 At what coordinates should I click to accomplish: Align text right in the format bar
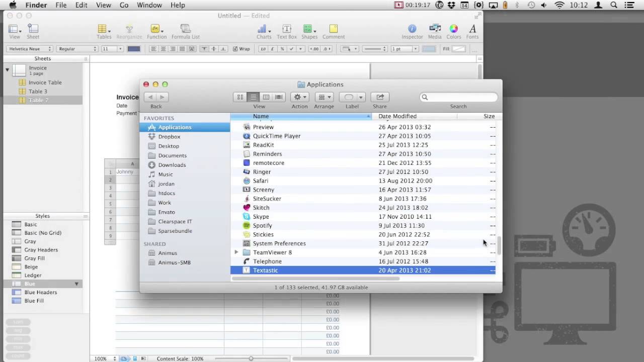tap(173, 49)
